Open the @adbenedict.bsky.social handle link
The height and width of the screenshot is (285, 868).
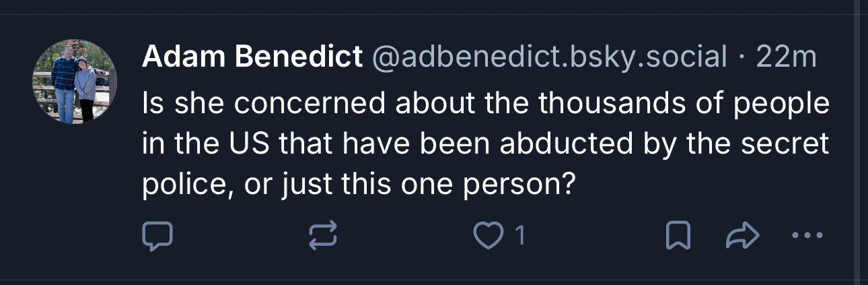[550, 58]
